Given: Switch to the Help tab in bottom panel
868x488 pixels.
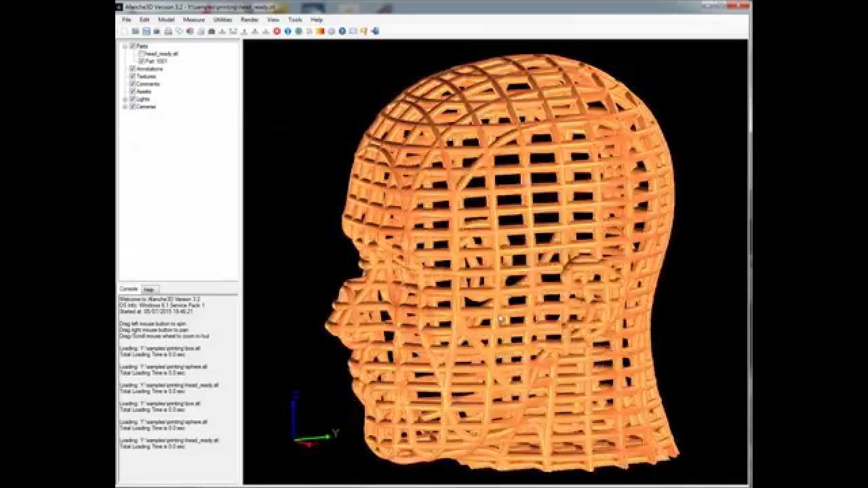Looking at the screenshot, I should point(149,289).
